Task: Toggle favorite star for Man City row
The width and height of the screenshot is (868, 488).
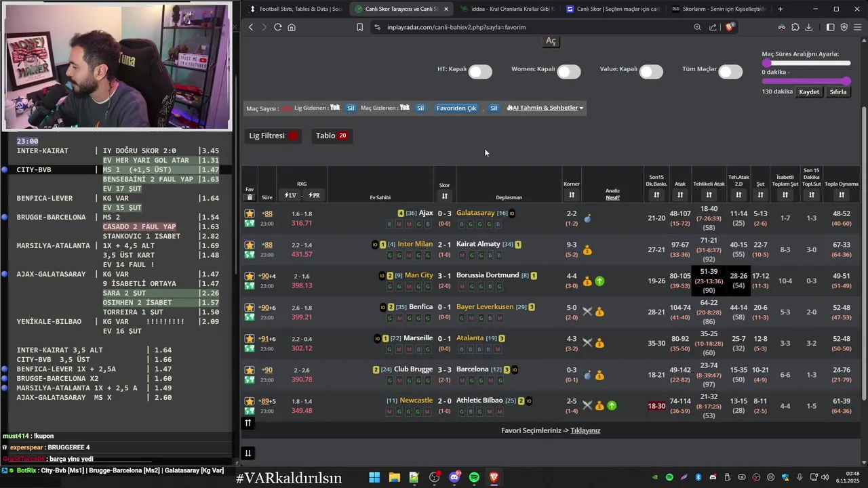Action: click(x=250, y=276)
